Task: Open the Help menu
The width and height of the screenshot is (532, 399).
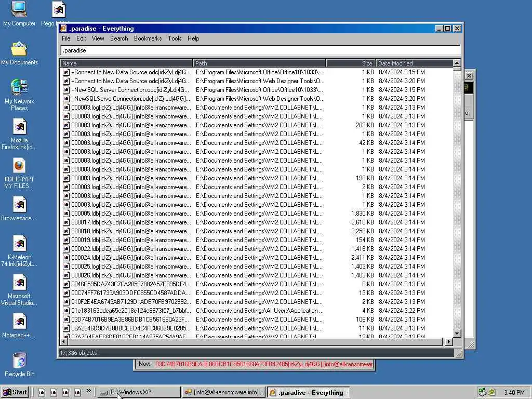Action: click(x=193, y=38)
